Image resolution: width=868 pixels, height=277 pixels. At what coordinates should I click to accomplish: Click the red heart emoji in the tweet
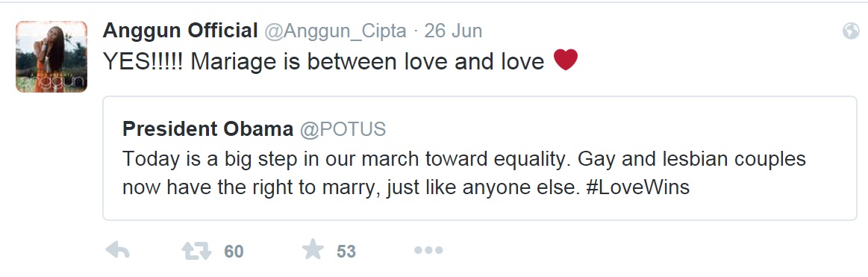566,59
